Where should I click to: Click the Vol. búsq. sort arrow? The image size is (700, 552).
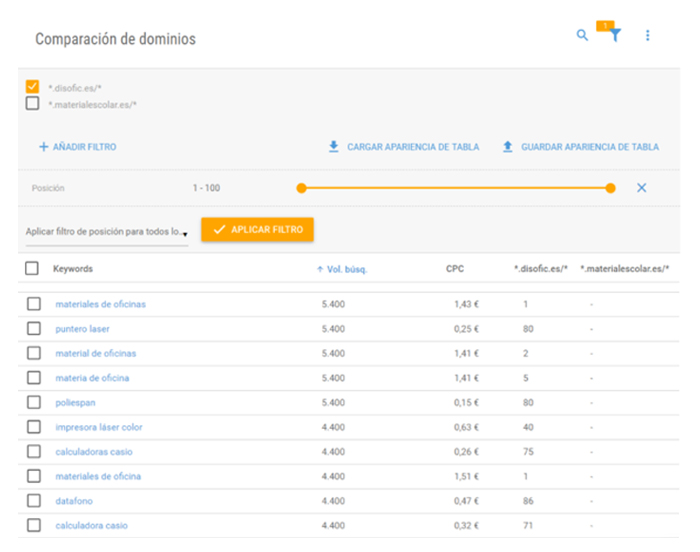tap(320, 269)
